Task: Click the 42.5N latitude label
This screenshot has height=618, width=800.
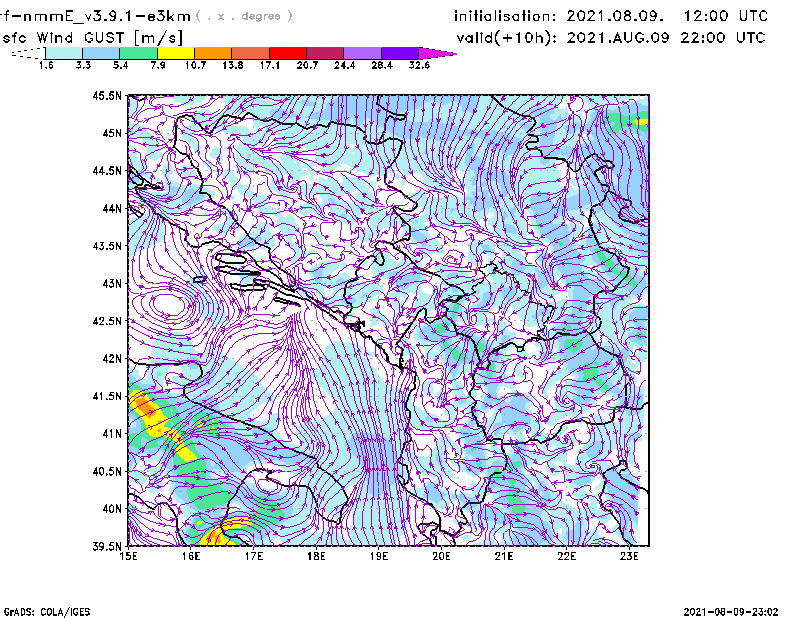Action: [x=107, y=321]
